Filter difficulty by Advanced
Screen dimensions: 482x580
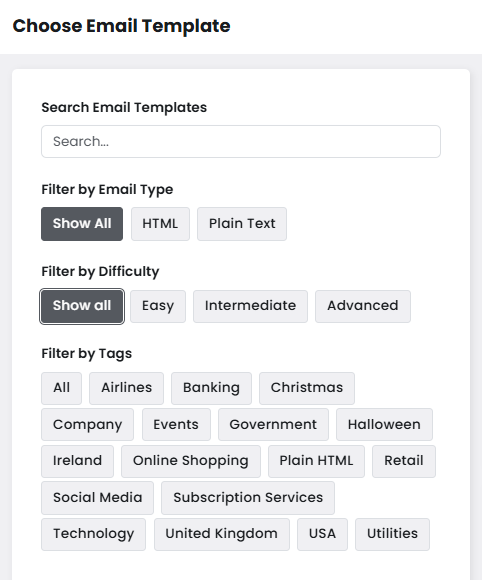[363, 306]
